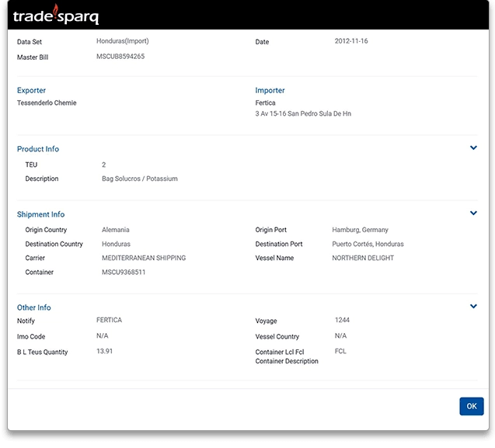The height and width of the screenshot is (448, 495).
Task: Click the Origin Port label
Action: point(271,230)
